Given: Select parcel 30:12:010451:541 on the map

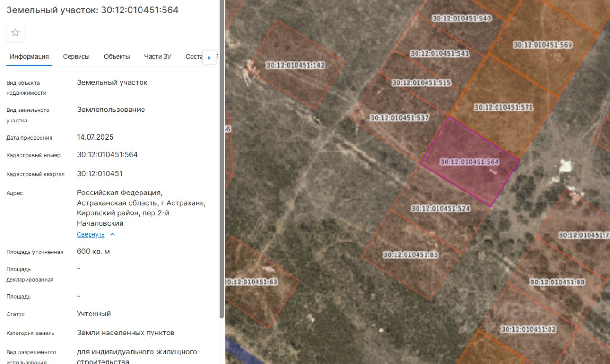Looking at the screenshot, I should point(440,54).
